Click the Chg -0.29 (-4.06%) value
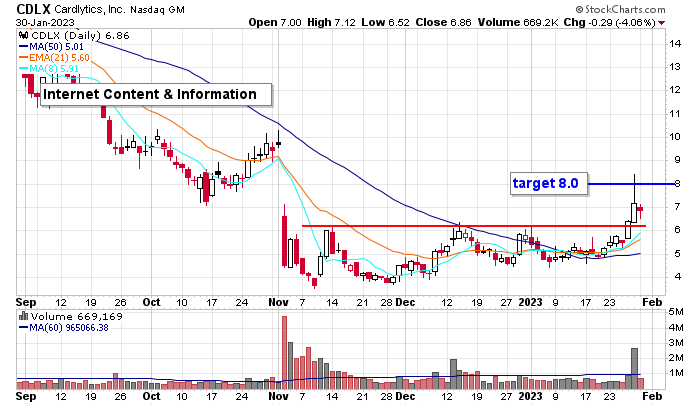This screenshot has height=405, width=700. 609,22
